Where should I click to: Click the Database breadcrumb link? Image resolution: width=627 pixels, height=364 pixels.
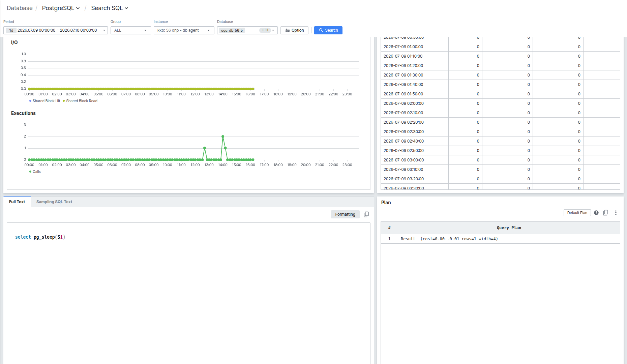tap(20, 8)
